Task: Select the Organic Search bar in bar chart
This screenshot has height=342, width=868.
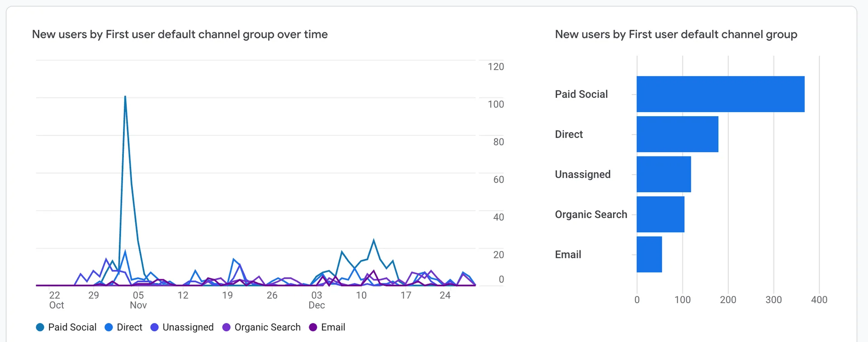Action: [x=660, y=214]
